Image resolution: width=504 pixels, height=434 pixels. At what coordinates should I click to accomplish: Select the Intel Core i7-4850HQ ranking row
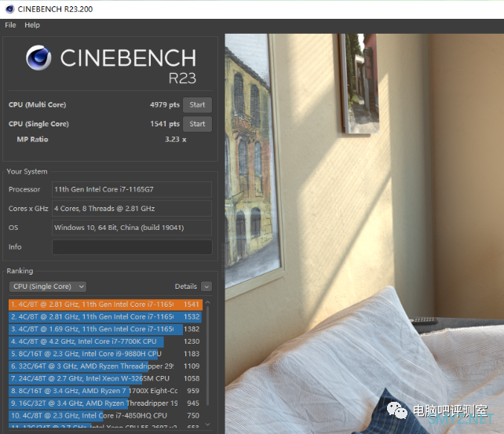click(x=105, y=416)
